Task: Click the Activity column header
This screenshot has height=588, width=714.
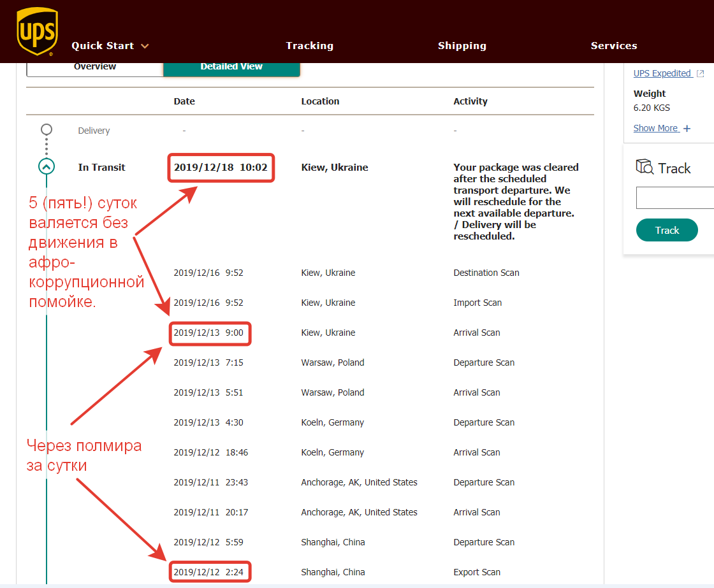Action: (x=470, y=101)
